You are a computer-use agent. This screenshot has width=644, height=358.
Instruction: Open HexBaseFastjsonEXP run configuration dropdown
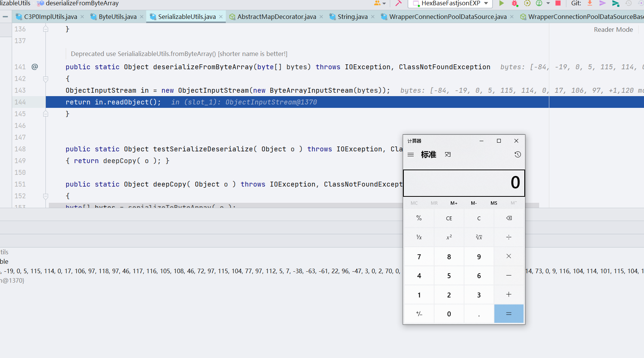pos(486,3)
